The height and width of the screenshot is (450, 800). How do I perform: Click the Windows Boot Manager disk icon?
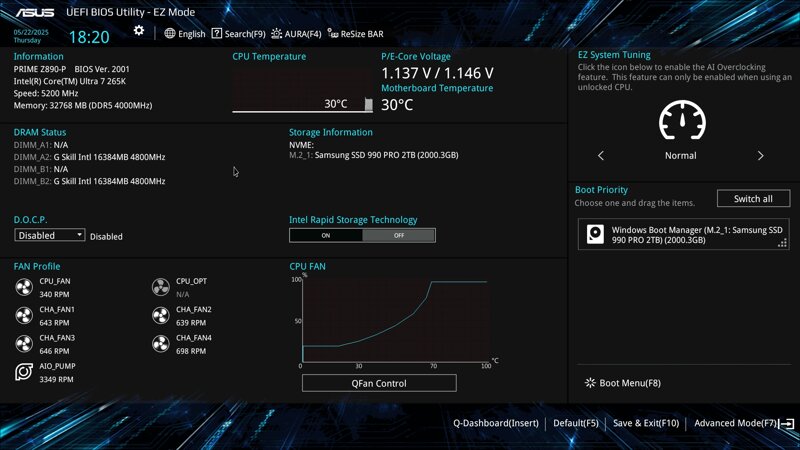click(x=595, y=234)
